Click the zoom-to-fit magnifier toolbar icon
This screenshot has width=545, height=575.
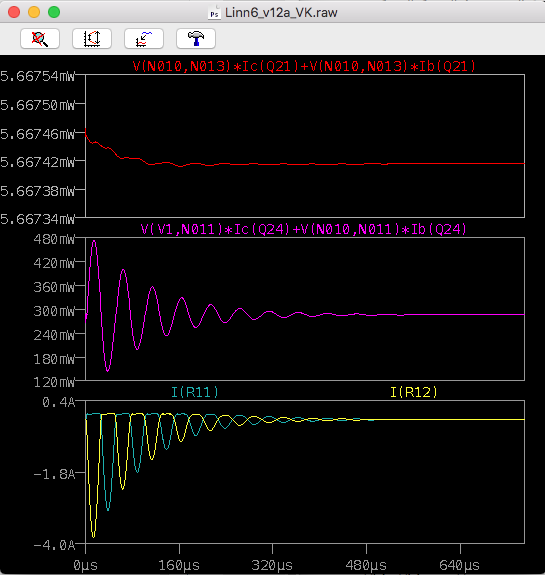coord(40,39)
